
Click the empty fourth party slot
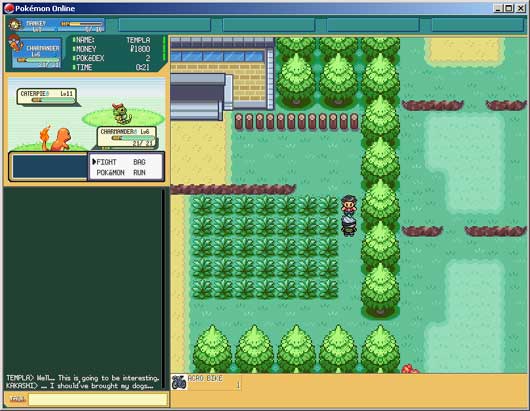click(373, 25)
